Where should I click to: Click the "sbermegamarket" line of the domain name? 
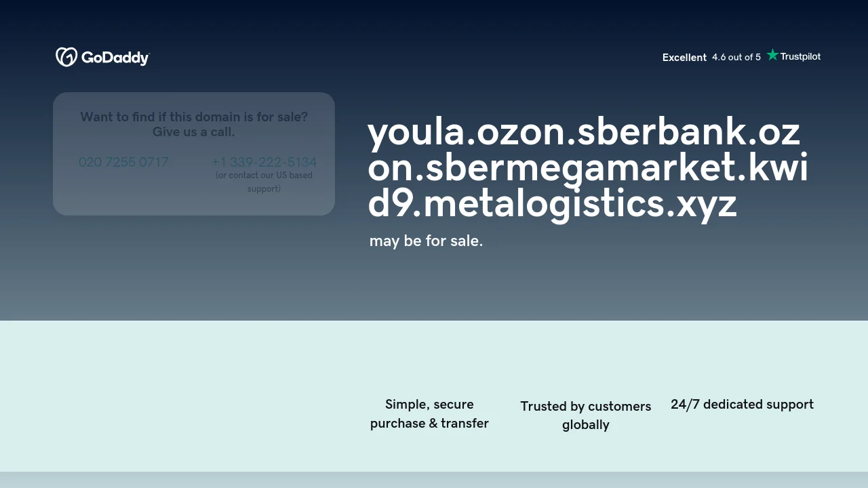587,168
